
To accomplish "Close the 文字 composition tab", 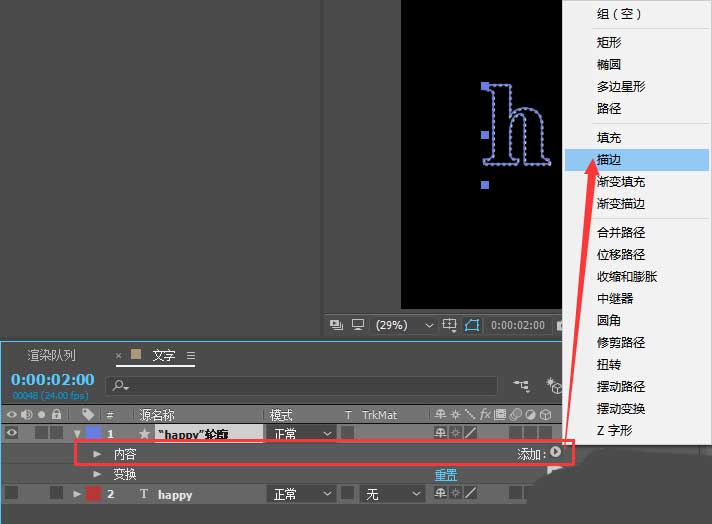I will tap(119, 356).
